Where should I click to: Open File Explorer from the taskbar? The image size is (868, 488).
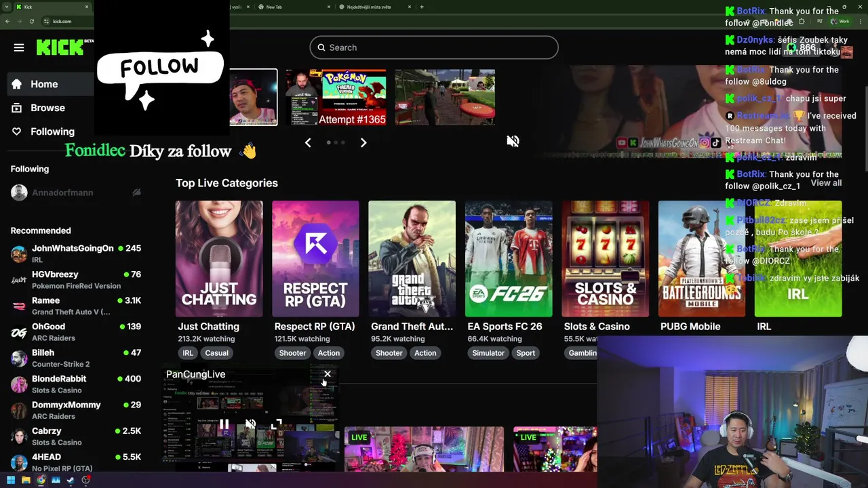pos(26,480)
